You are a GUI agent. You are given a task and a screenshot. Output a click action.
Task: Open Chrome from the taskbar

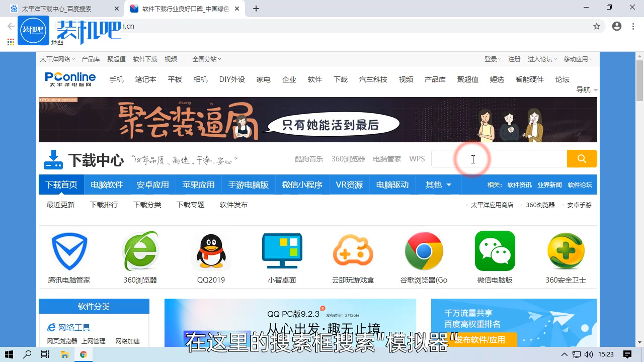click(84, 354)
